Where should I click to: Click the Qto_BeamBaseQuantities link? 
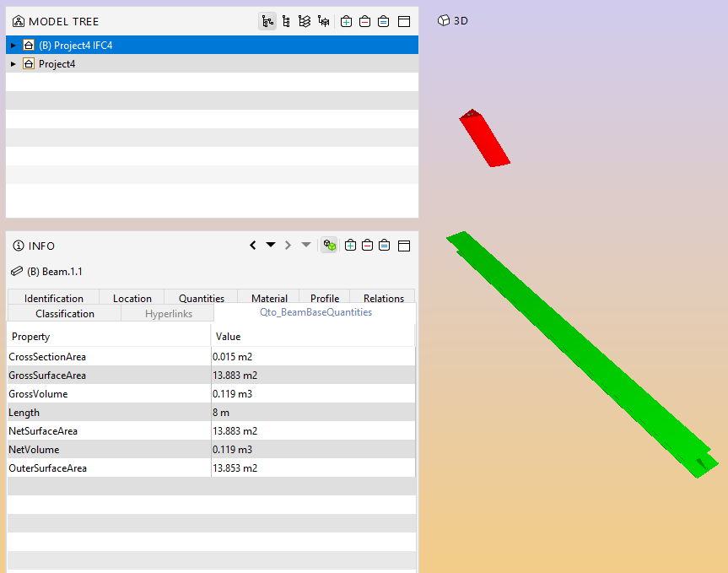point(315,312)
